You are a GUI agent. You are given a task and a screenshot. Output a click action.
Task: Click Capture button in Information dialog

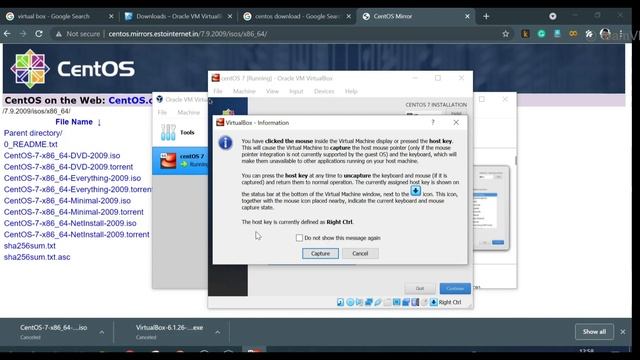pyautogui.click(x=320, y=253)
